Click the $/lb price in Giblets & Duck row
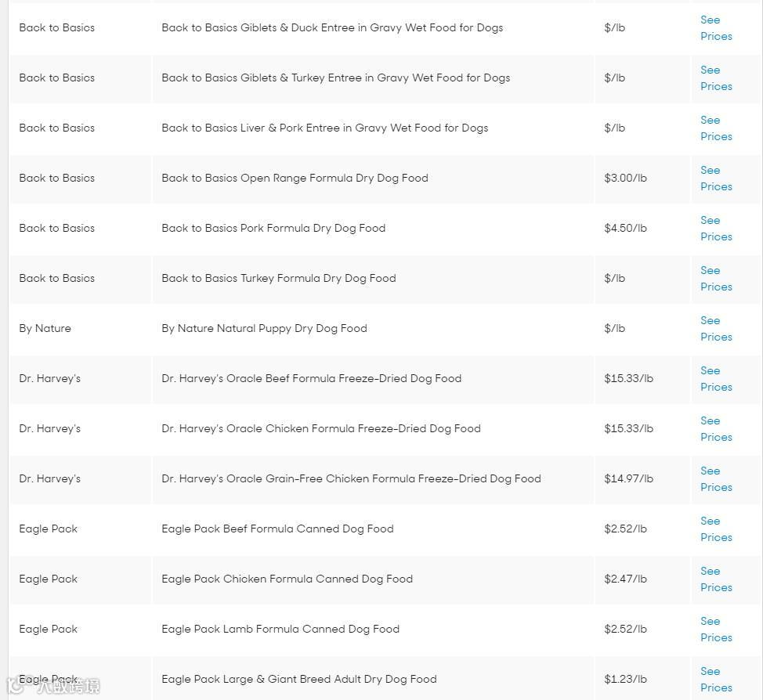Screen dimensions: 763x700 615,27
